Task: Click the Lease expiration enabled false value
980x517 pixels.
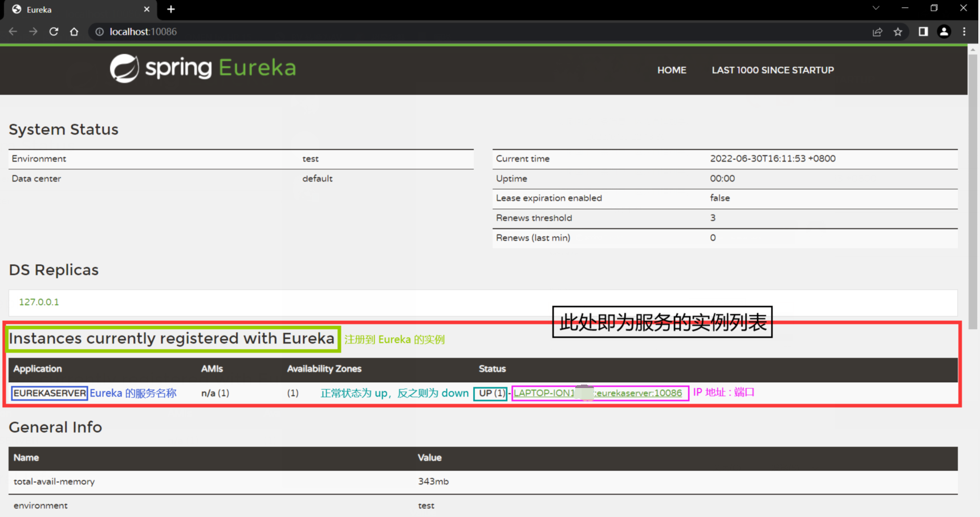Action: [x=719, y=198]
